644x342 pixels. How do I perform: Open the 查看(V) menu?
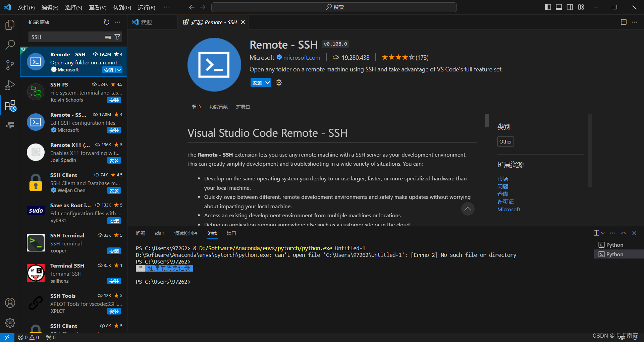(98, 7)
